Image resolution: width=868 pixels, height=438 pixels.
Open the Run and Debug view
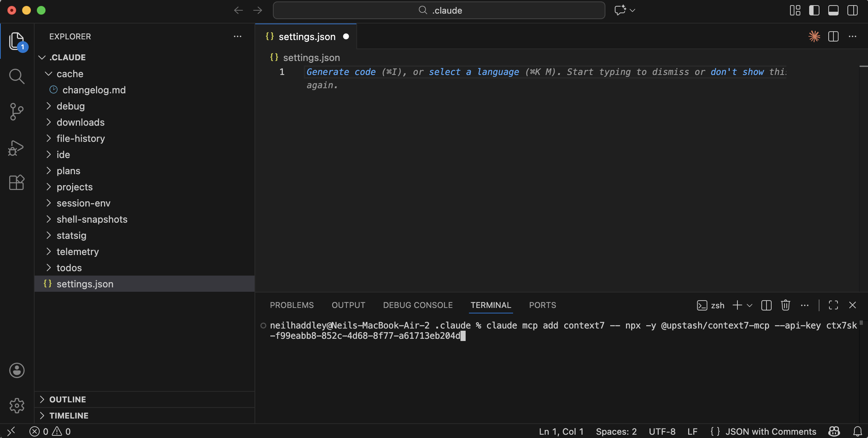point(17,147)
